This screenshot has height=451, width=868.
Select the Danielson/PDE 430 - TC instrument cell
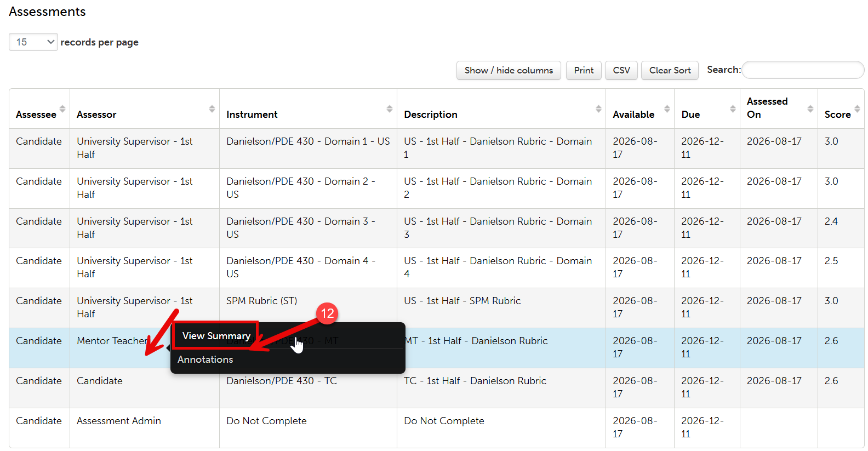(308, 387)
